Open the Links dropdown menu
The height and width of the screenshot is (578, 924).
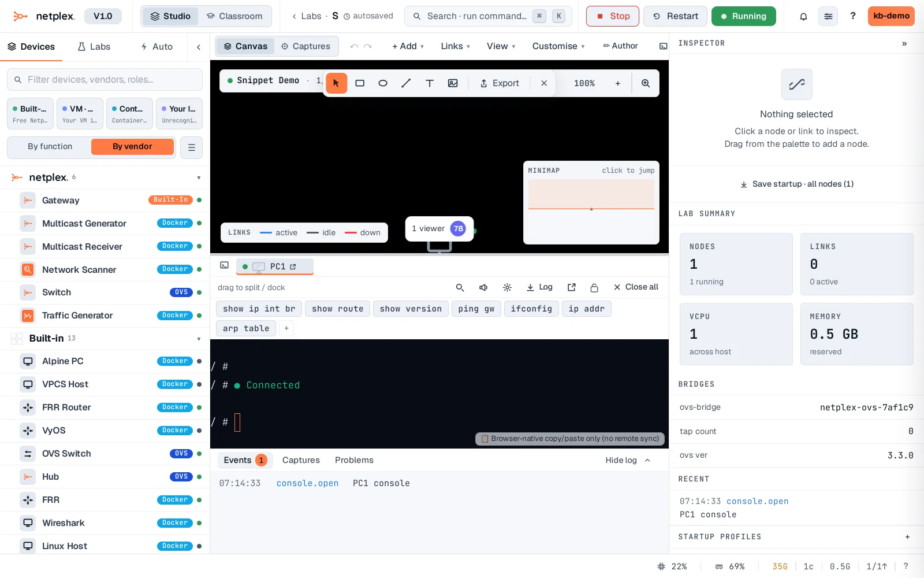point(455,46)
